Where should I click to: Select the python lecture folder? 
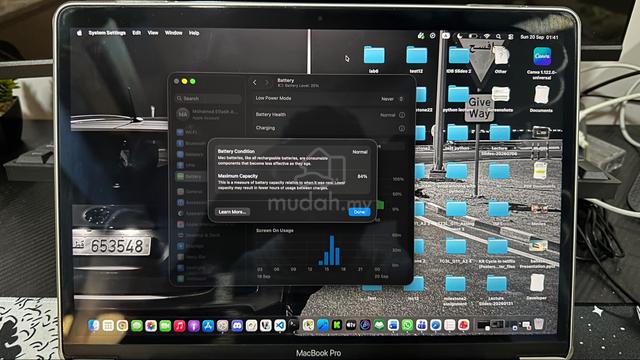tap(458, 98)
